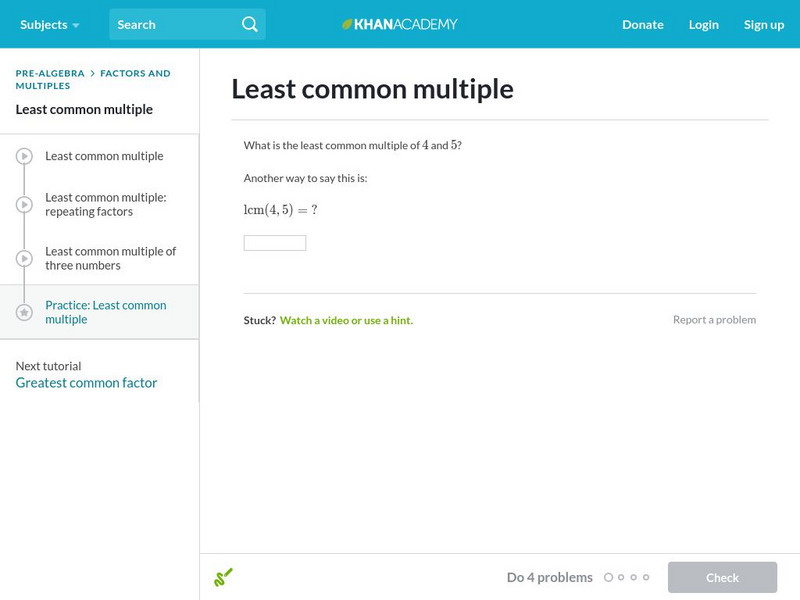Click the first problem progress circle
Screen dimensions: 800x600
[609, 577]
